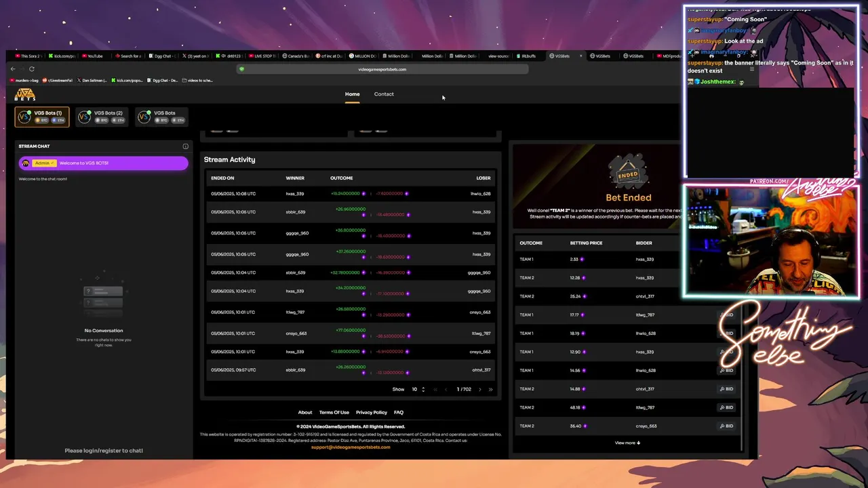
Task: Click the Admin badge avatar in chat banner
Action: [26, 163]
